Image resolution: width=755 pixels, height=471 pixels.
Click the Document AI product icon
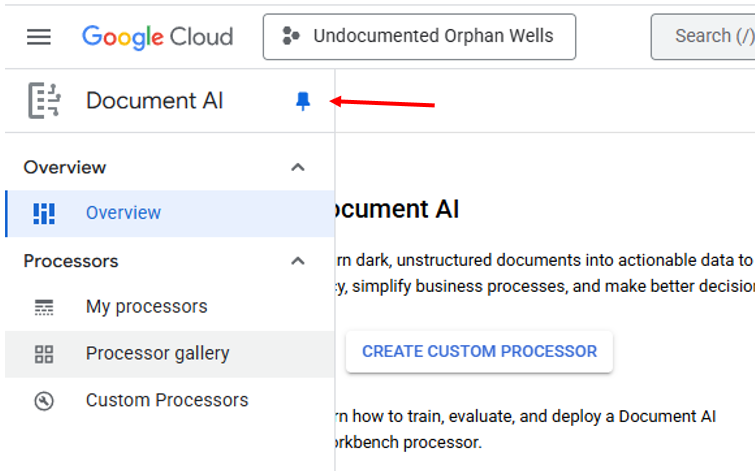click(45, 101)
